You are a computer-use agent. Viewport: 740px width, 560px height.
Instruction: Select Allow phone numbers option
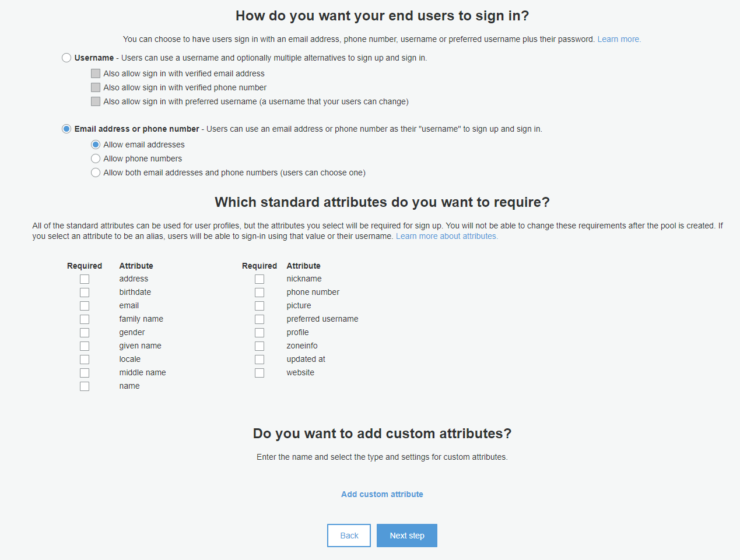96,159
